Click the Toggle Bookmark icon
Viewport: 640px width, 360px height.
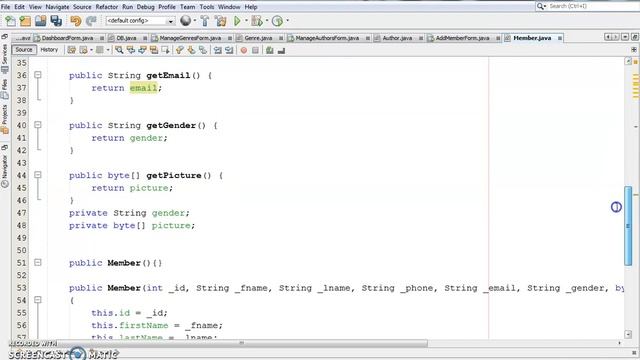tap(203, 50)
